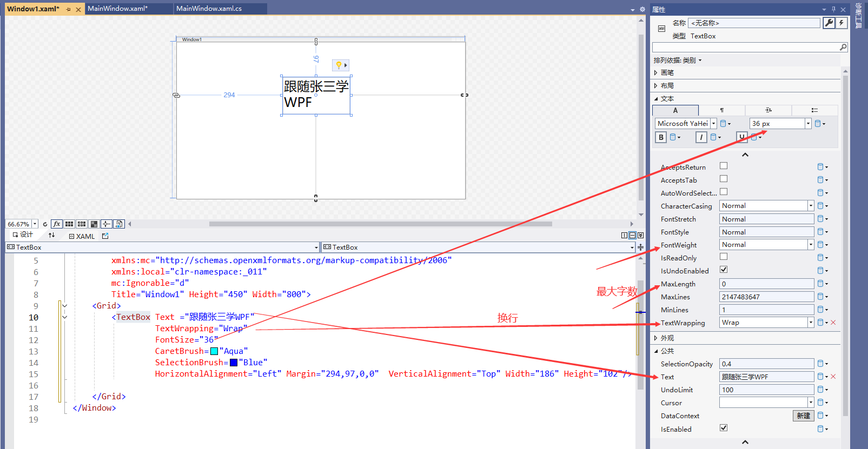The width and height of the screenshot is (868, 449).
Task: Check the AcceptsTab checkbox
Action: tap(724, 179)
